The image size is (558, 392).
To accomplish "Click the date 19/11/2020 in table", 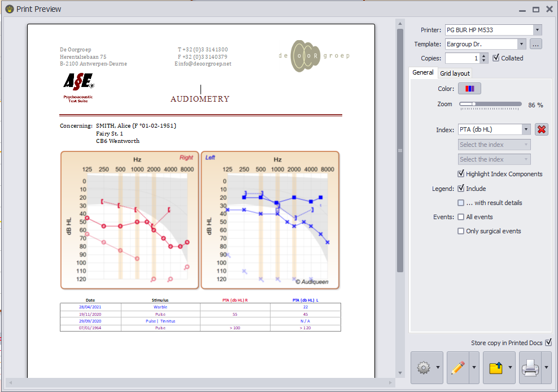I will click(x=90, y=314).
